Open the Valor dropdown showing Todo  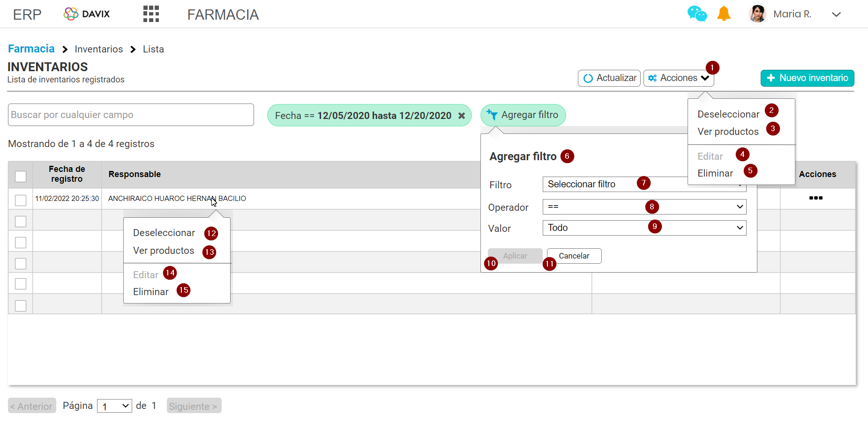[644, 228]
